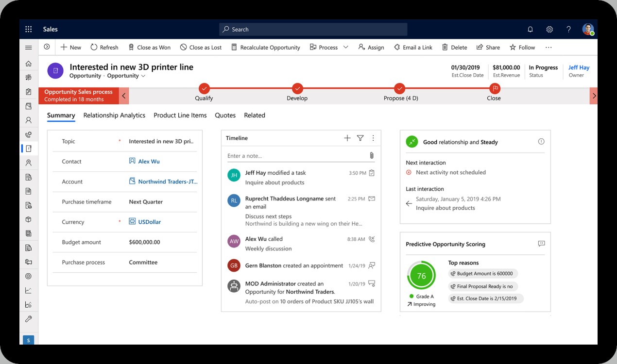The height and width of the screenshot is (364, 617).
Task: Open the Quotes tab
Action: (225, 116)
